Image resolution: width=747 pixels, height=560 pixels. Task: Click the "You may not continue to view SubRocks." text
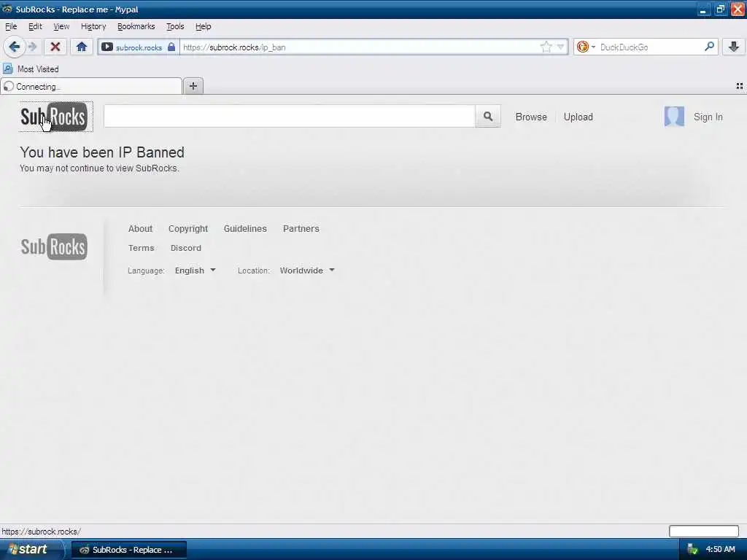point(99,168)
